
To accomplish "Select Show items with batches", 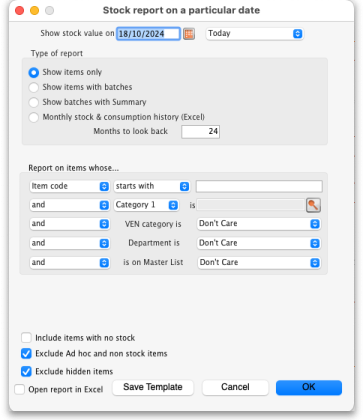I will [x=34, y=87].
